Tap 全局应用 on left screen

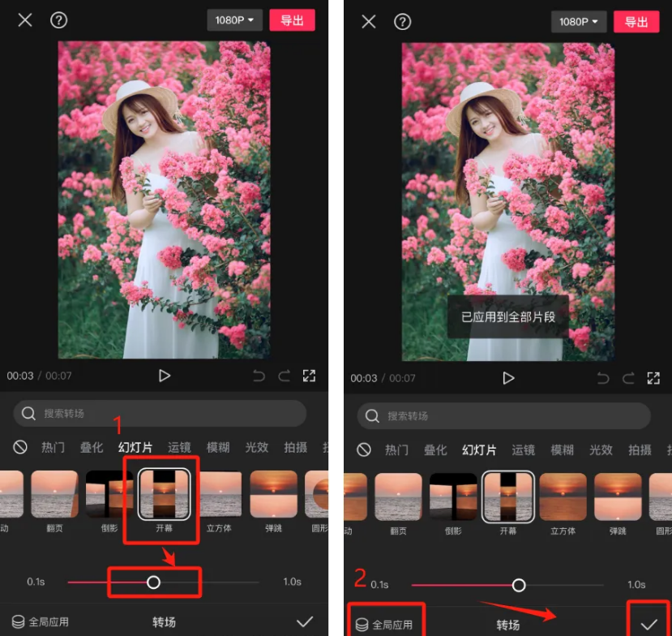pos(41,622)
